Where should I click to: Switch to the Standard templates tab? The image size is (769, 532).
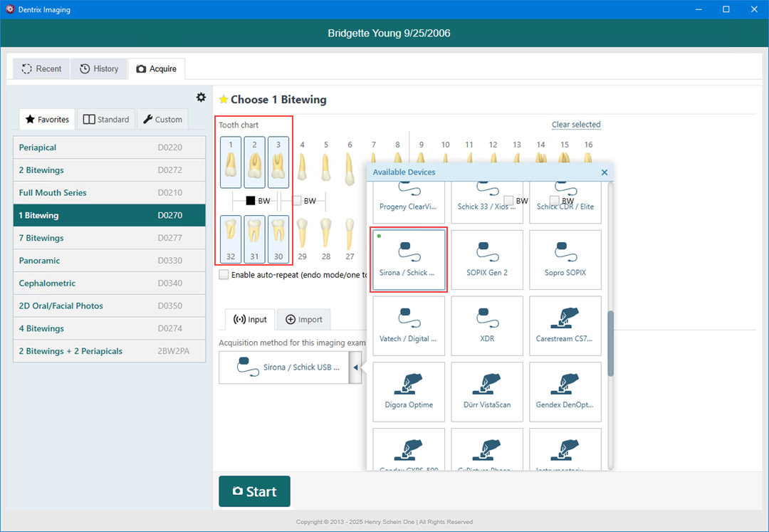(x=106, y=120)
